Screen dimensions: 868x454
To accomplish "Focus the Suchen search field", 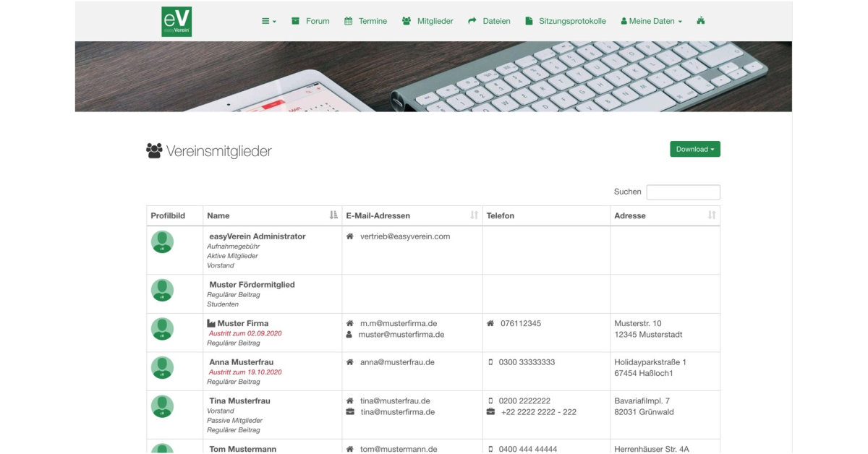I will pyautogui.click(x=683, y=192).
